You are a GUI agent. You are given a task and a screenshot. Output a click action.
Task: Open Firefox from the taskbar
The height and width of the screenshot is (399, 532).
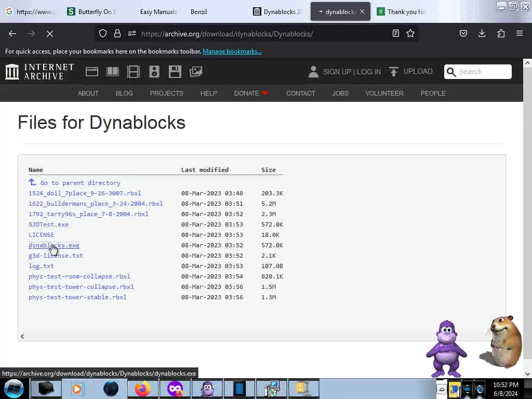coord(143,389)
